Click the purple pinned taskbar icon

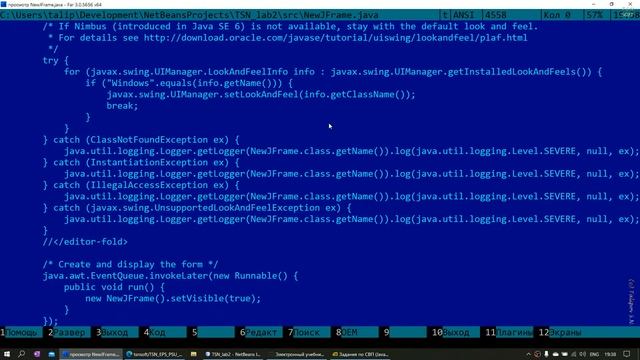pos(37,354)
